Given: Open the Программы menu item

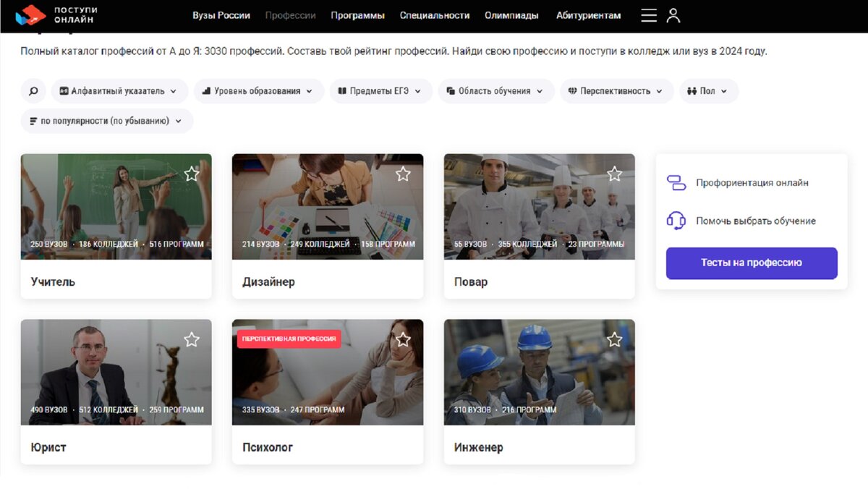Looking at the screenshot, I should click(358, 15).
